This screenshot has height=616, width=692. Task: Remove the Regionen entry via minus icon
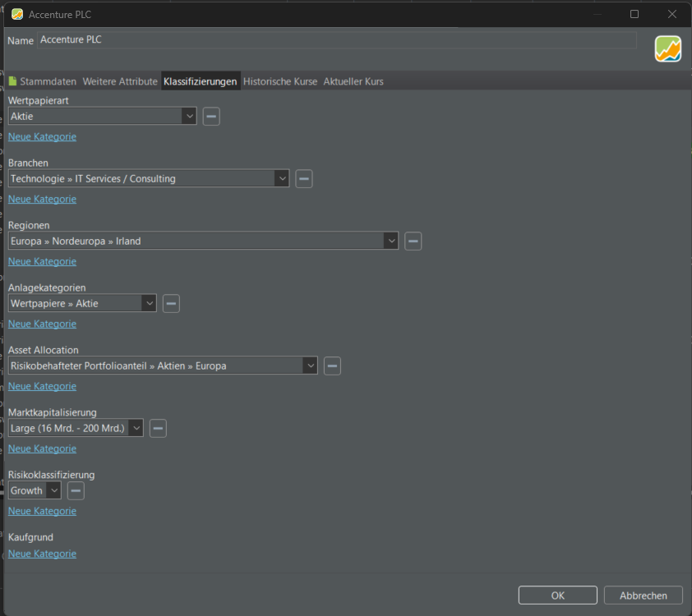tap(413, 241)
